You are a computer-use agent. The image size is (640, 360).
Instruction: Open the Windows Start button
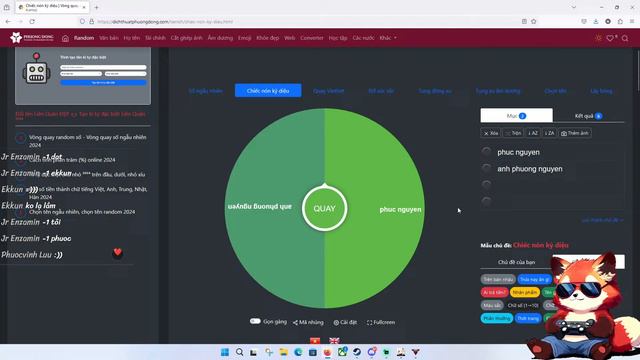tap(225, 352)
